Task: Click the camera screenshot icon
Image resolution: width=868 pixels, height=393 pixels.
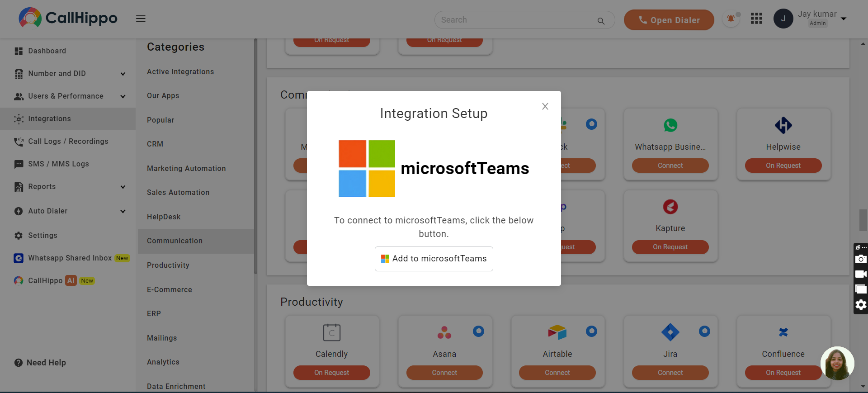Action: coord(861,259)
